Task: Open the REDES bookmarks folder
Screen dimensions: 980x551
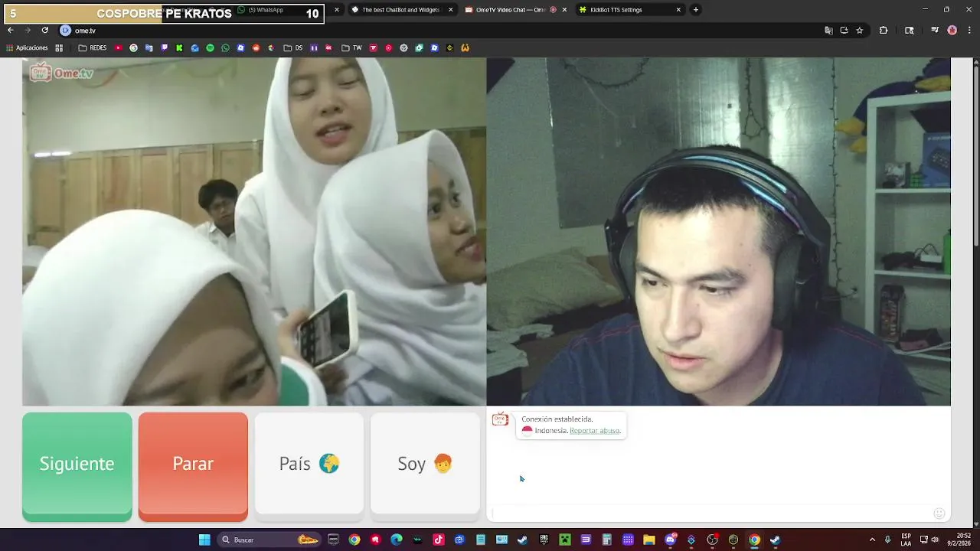Action: 93,48
